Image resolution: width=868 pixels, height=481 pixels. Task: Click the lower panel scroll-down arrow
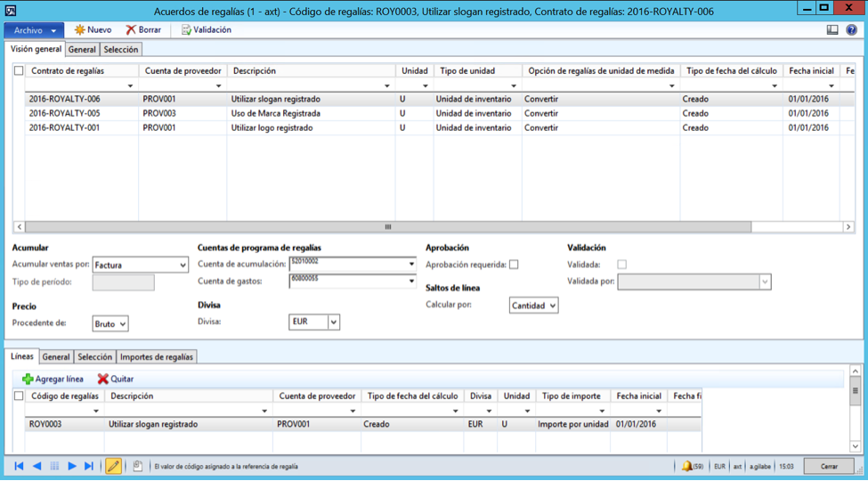pos(856,446)
